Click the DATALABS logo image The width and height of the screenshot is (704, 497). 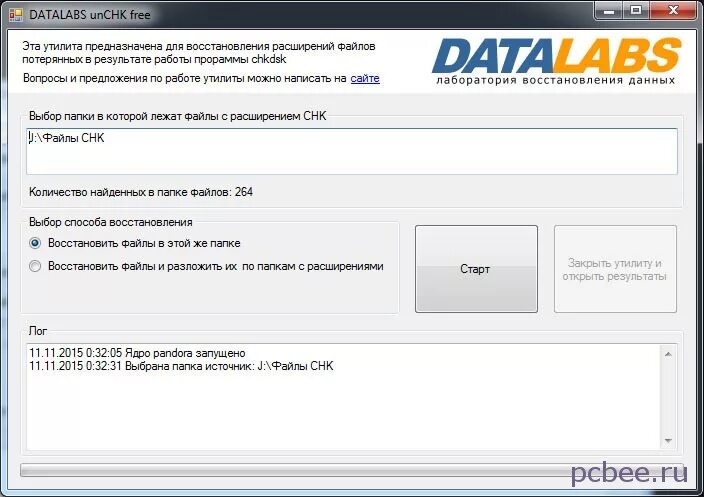(557, 61)
